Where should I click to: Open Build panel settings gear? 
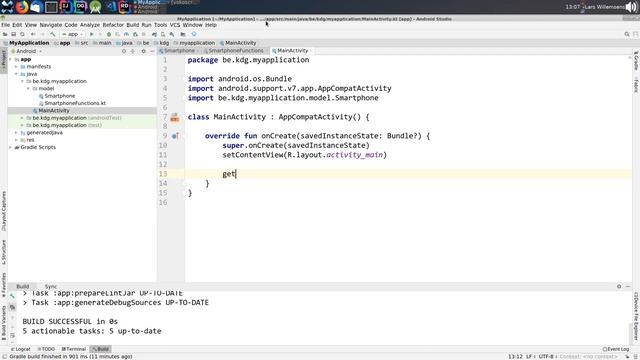point(619,287)
